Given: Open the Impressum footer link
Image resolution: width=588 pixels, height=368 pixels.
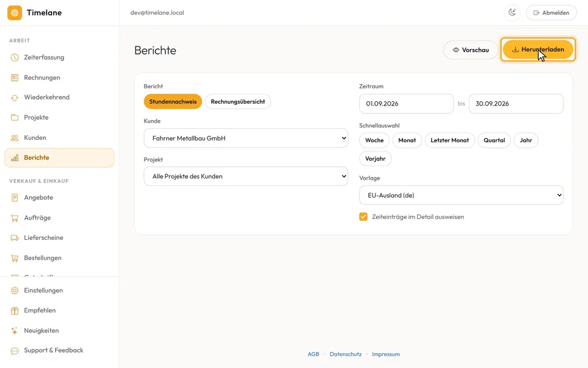Looking at the screenshot, I should (x=386, y=354).
